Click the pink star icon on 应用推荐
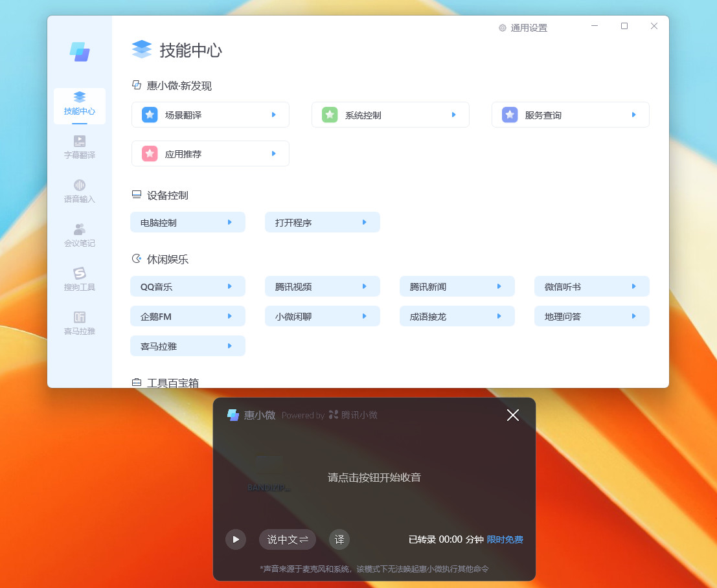This screenshot has height=588, width=717. (150, 153)
